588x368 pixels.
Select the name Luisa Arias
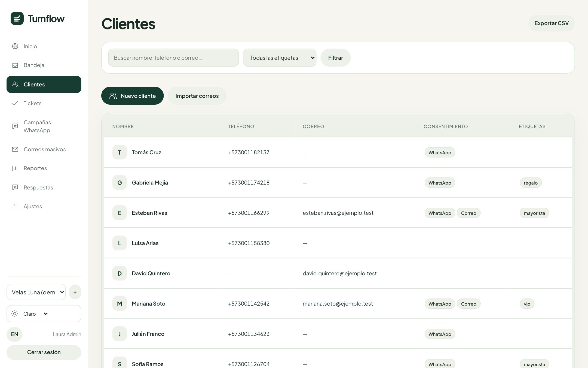pos(145,243)
